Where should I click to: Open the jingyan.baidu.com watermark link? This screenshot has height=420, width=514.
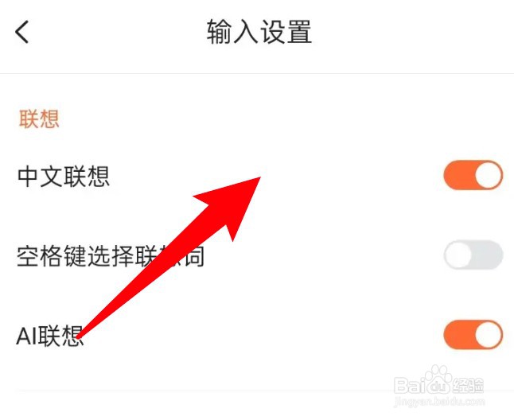click(439, 402)
